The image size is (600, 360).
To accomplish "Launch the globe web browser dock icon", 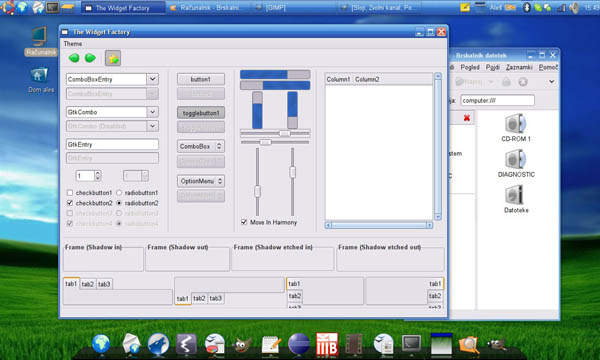I will [x=101, y=344].
